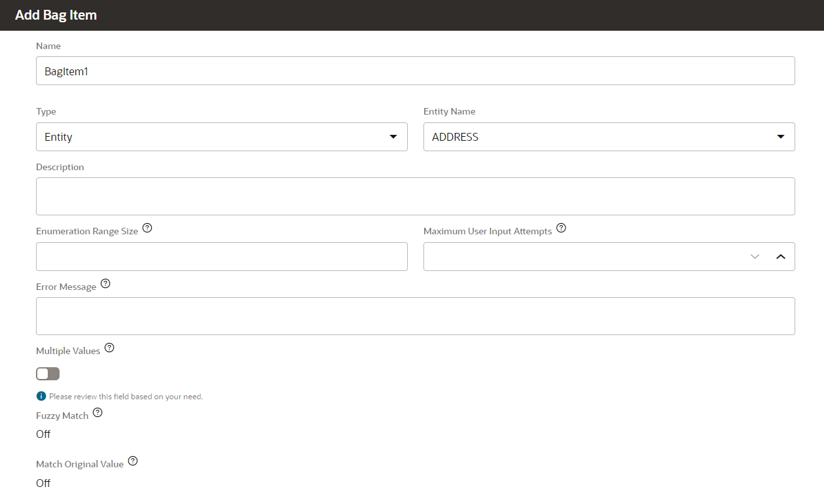Image resolution: width=824 pixels, height=504 pixels.
Task: Click the blue info icon below Multiple Values
Action: click(x=41, y=396)
